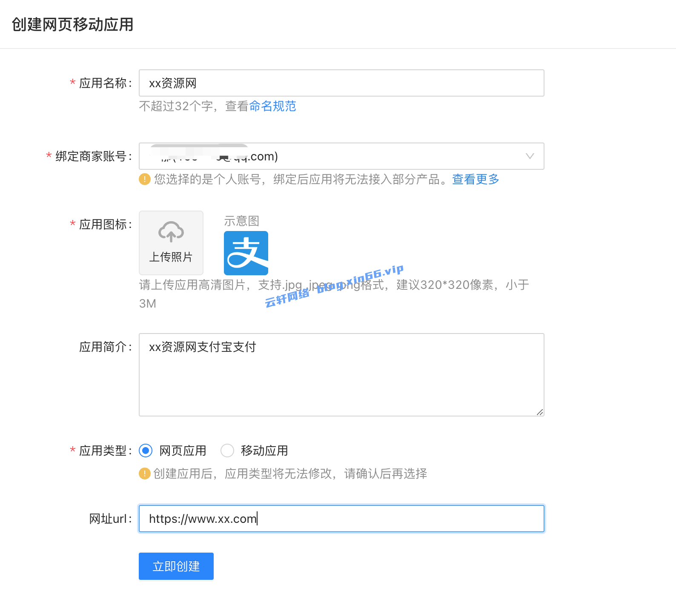Select the 移动应用 radio button
Screen dimensions: 676x616
(227, 451)
